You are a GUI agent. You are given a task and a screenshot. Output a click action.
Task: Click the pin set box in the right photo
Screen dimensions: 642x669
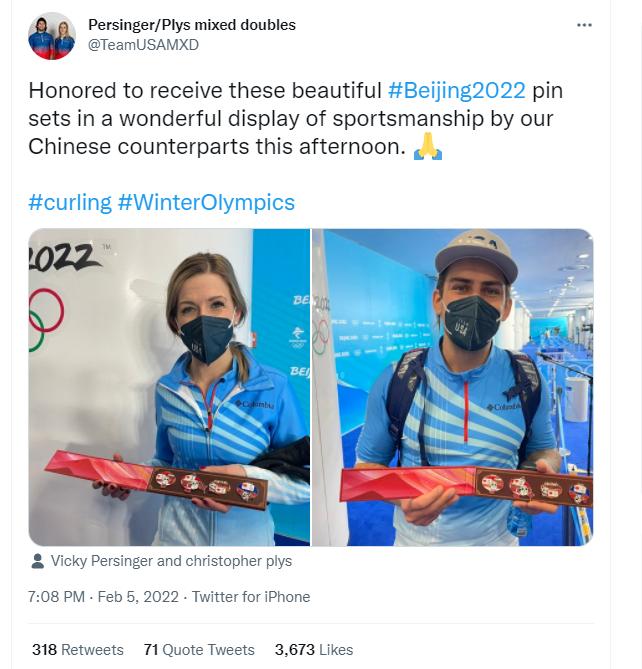pos(466,486)
